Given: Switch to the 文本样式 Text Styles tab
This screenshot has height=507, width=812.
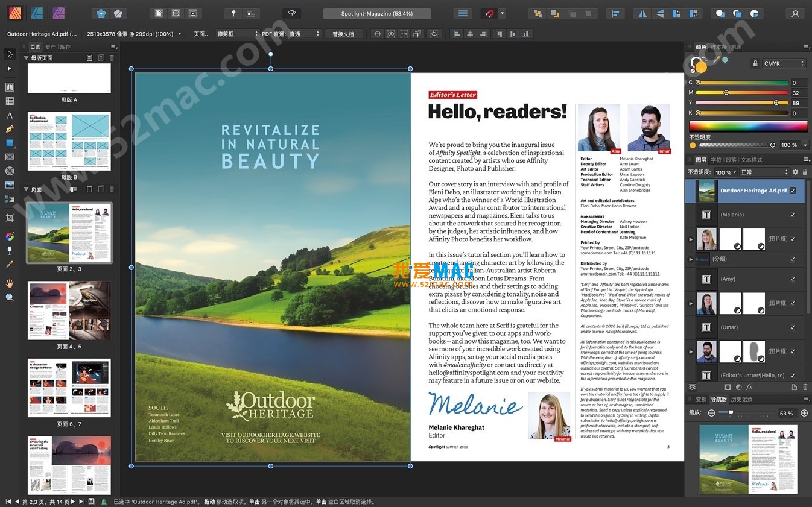Looking at the screenshot, I should pyautogui.click(x=752, y=160).
